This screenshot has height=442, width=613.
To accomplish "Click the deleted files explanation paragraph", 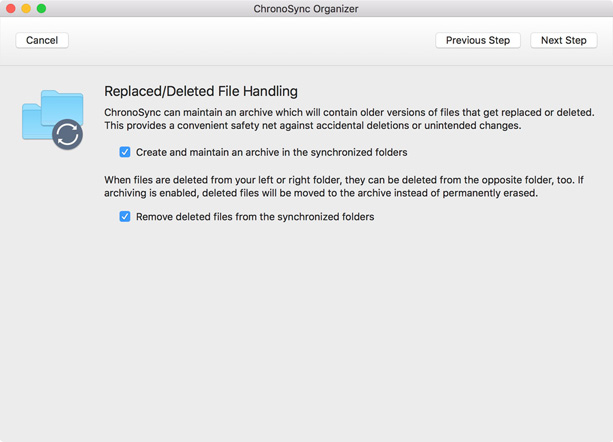I will [344, 186].
